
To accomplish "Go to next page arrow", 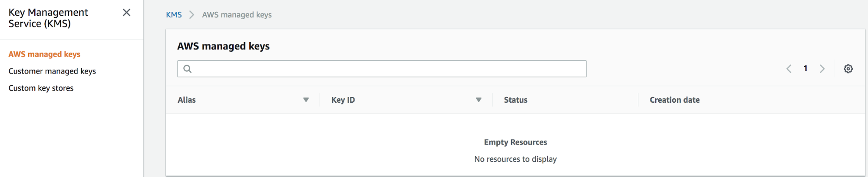I will click(822, 69).
